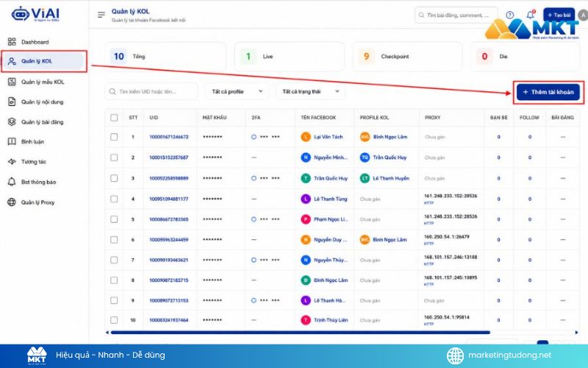This screenshot has width=588, height=368.
Task: Open Trần Quốc Huy profile in row 2
Action: click(x=383, y=158)
